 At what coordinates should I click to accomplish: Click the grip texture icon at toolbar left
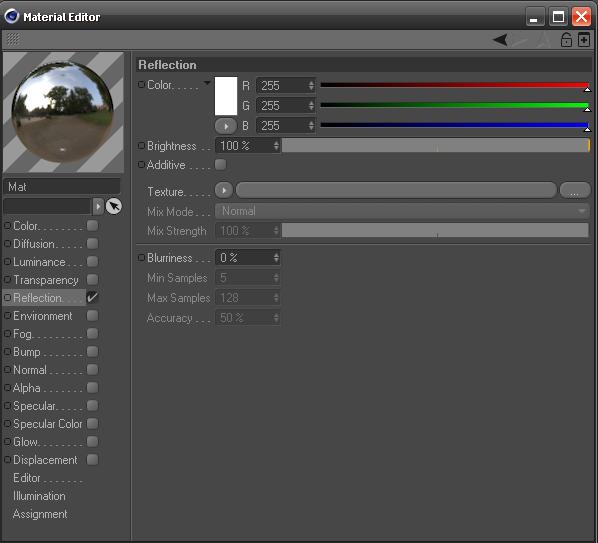(x=13, y=39)
